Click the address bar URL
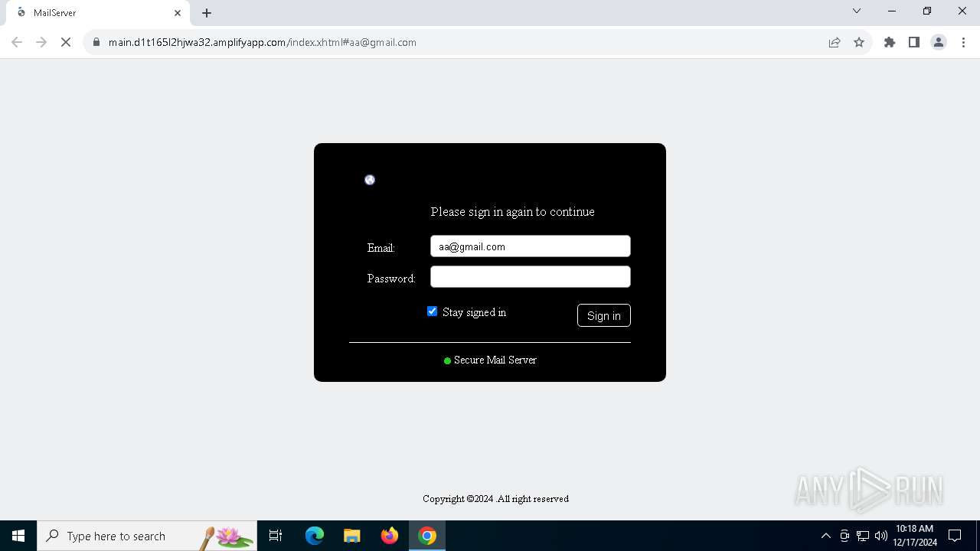 click(x=263, y=42)
